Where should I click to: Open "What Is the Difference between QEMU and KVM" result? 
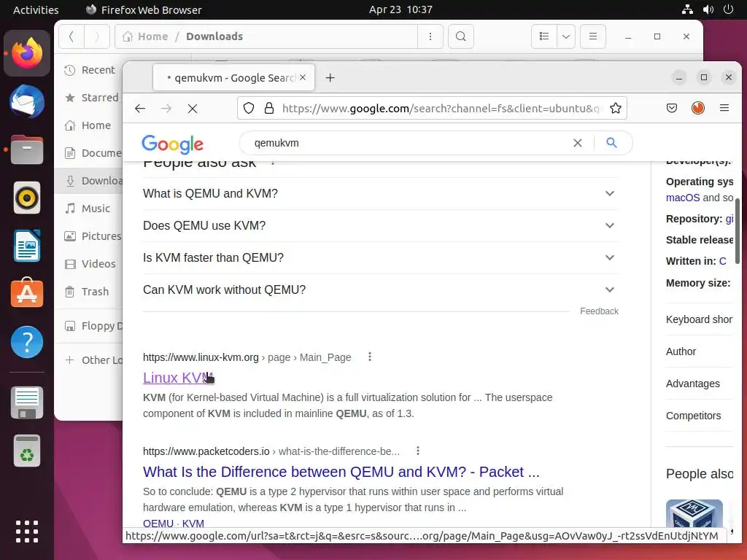point(341,472)
